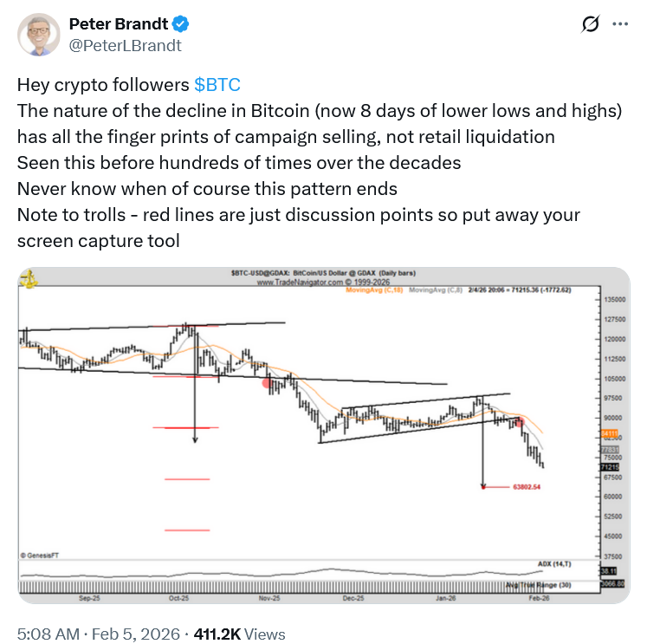Visit the @PeterLBrandt handle link

point(125,45)
